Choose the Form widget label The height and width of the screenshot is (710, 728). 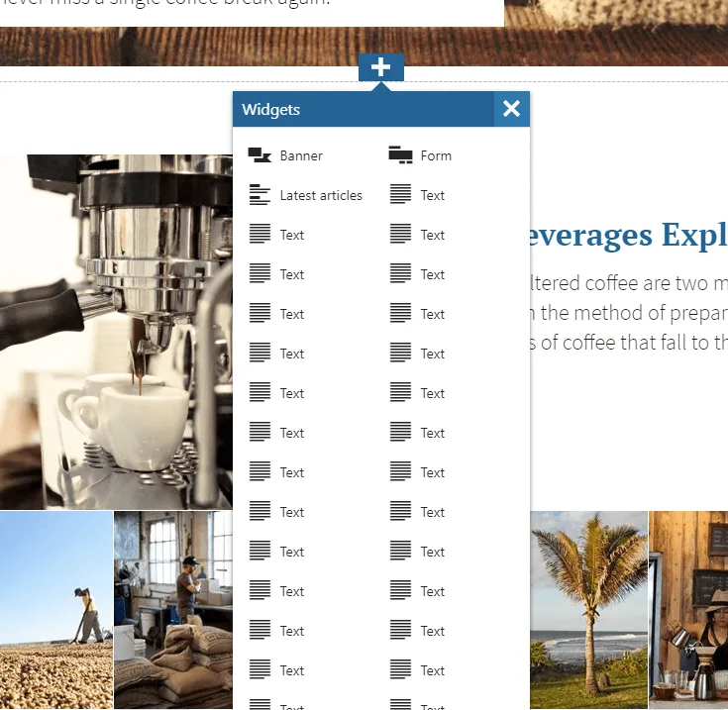tap(436, 155)
